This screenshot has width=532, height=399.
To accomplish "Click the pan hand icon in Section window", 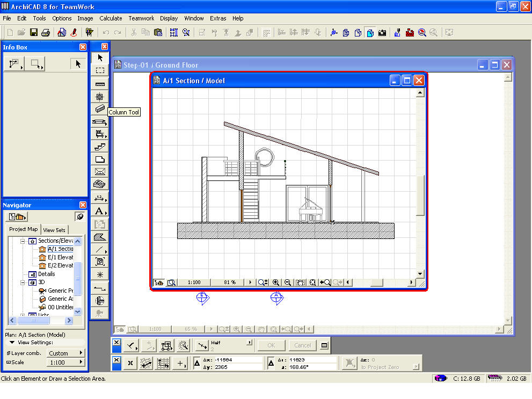I will pyautogui.click(x=300, y=282).
